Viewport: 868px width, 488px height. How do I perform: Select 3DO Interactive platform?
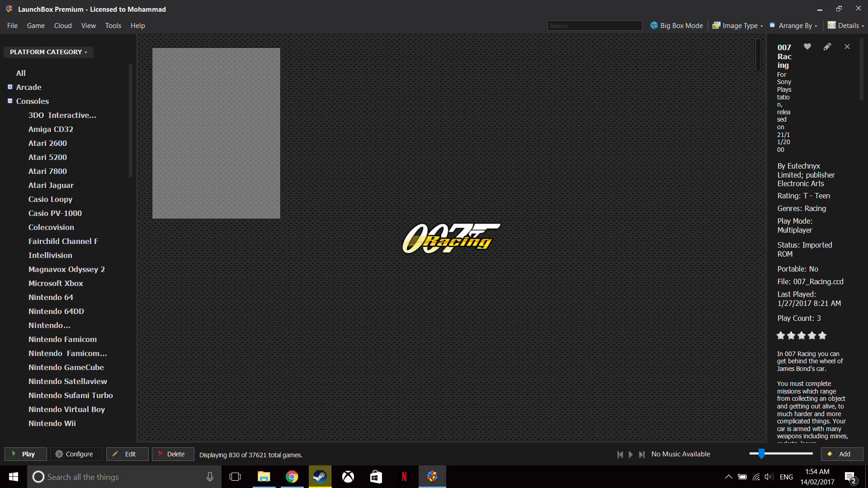pos(62,115)
